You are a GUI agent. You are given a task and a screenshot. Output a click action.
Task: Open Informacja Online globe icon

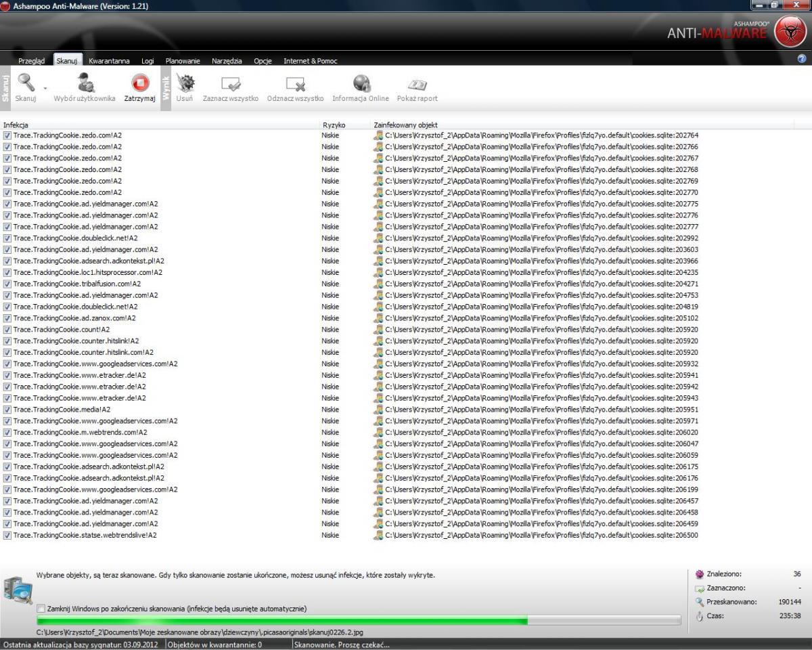[361, 83]
